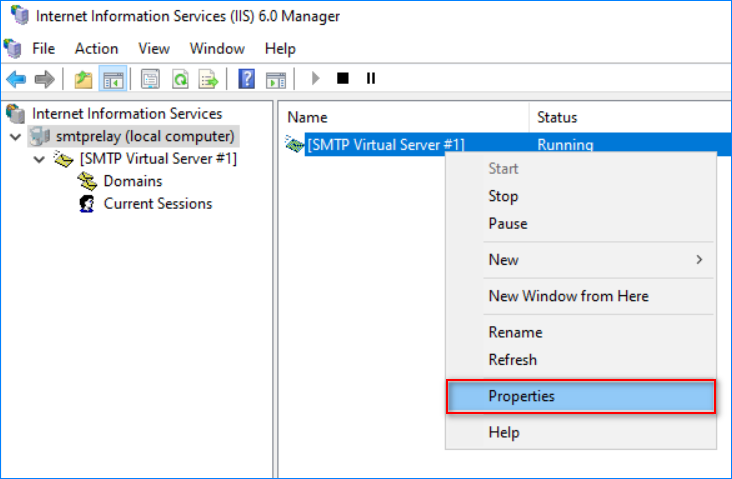Click the Start item play icon

pyautogui.click(x=316, y=78)
